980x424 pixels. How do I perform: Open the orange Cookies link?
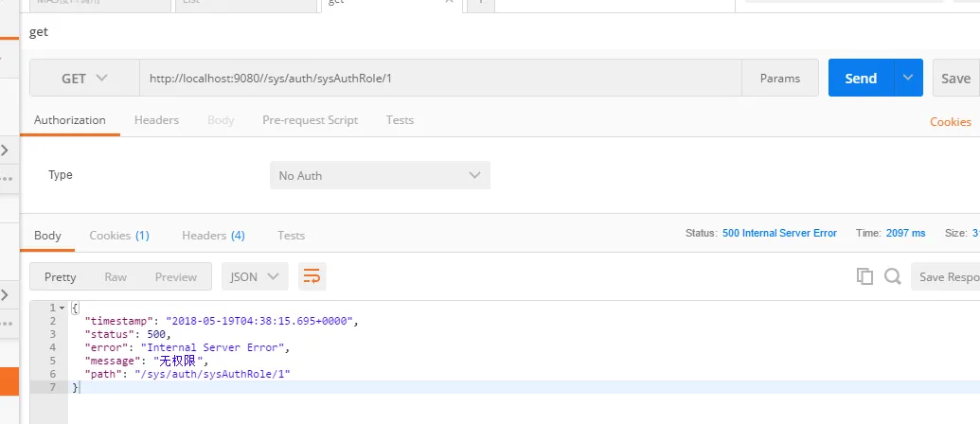coord(950,122)
